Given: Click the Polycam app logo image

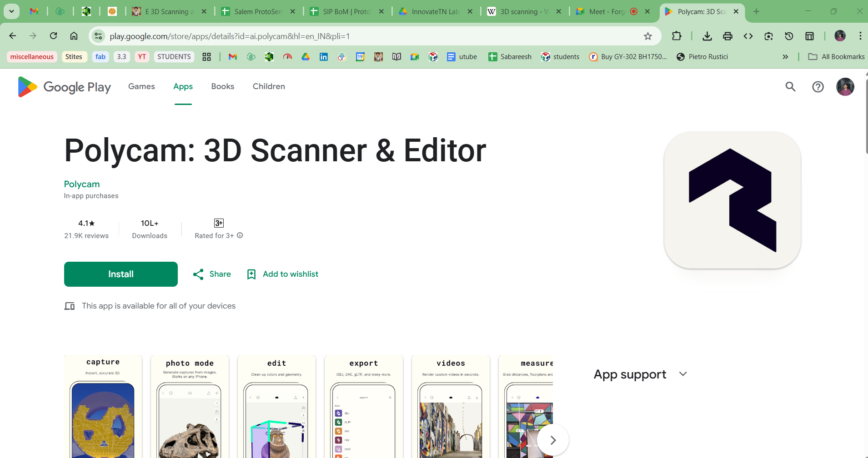Looking at the screenshot, I should tap(732, 200).
